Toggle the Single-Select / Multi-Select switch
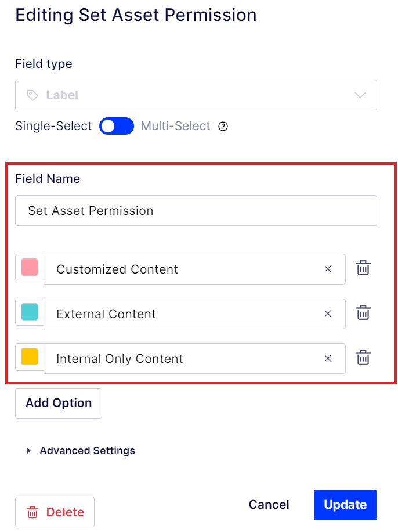 116,126
